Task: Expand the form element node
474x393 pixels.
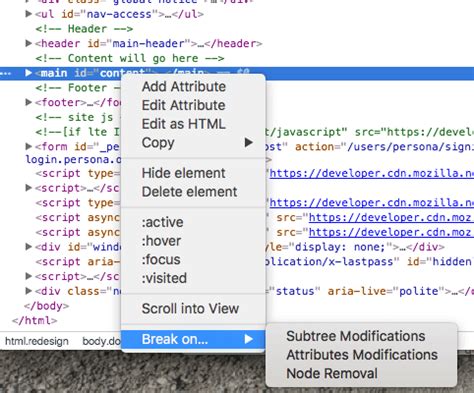Action: [29, 146]
